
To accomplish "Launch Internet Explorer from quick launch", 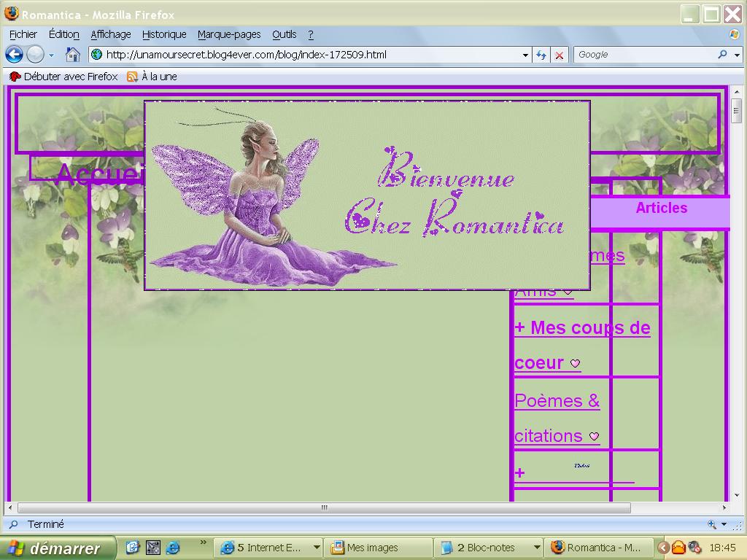I will [173, 548].
